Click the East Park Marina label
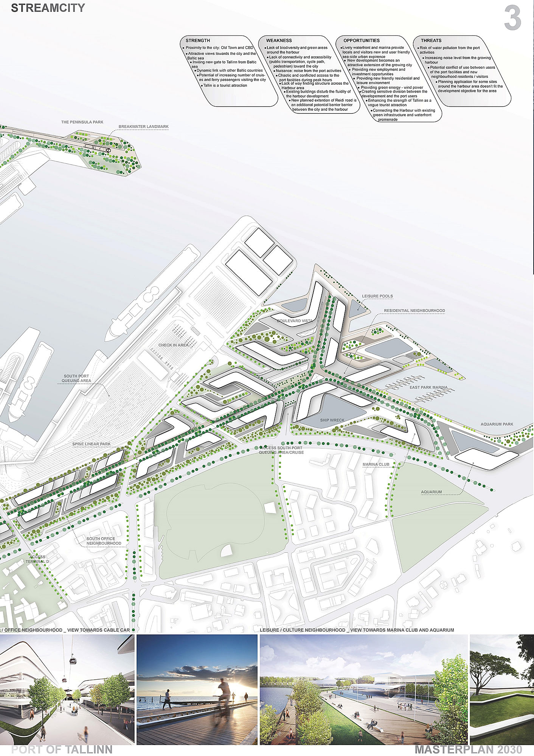The width and height of the screenshot is (534, 756). click(x=428, y=387)
